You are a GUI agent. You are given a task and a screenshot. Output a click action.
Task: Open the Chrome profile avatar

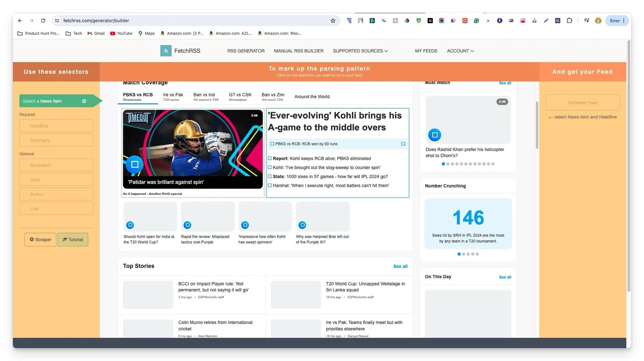point(598,21)
